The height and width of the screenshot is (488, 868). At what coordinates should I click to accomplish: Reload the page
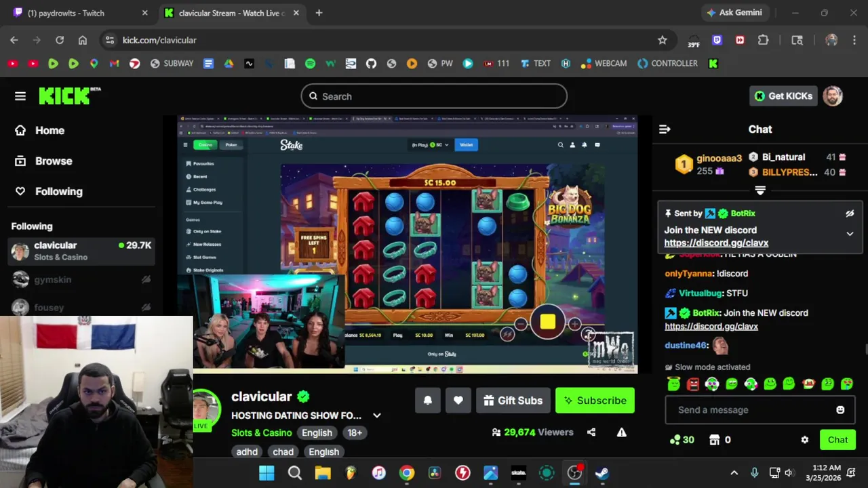pyautogui.click(x=60, y=40)
